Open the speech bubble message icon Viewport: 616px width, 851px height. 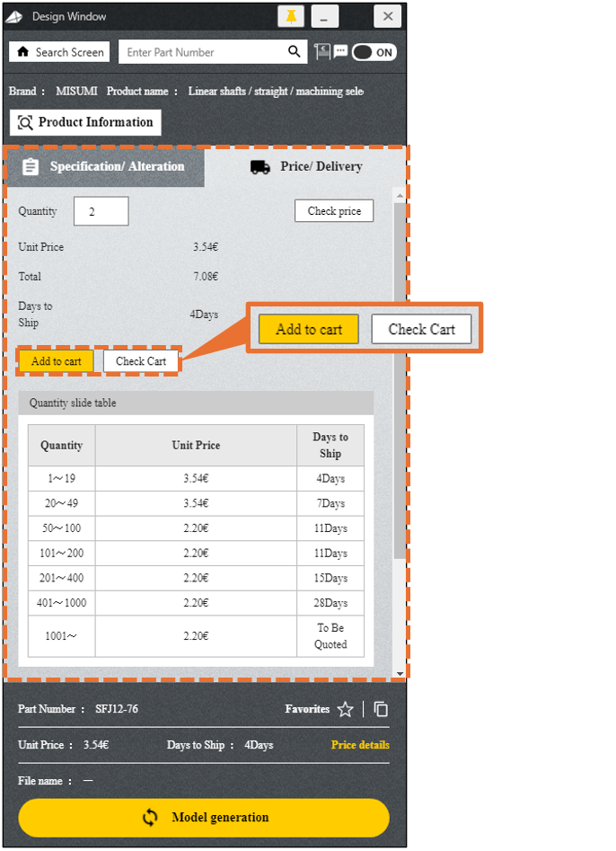(x=340, y=52)
